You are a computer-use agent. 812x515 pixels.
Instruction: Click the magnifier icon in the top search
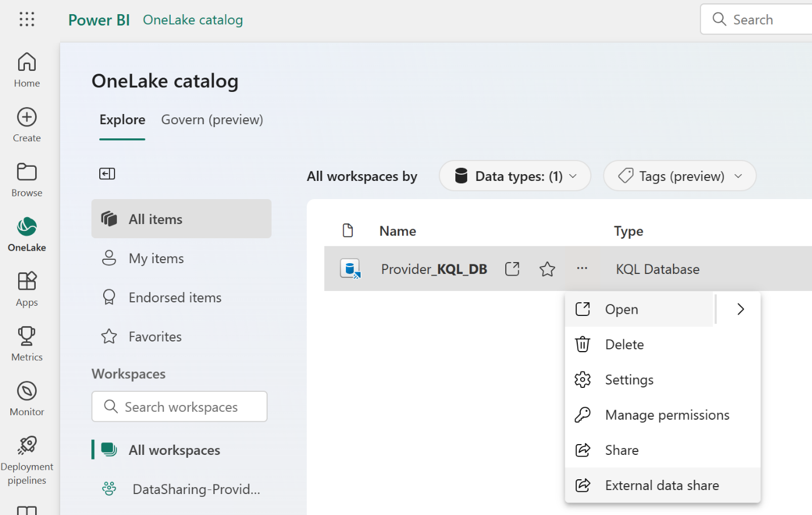coord(719,19)
